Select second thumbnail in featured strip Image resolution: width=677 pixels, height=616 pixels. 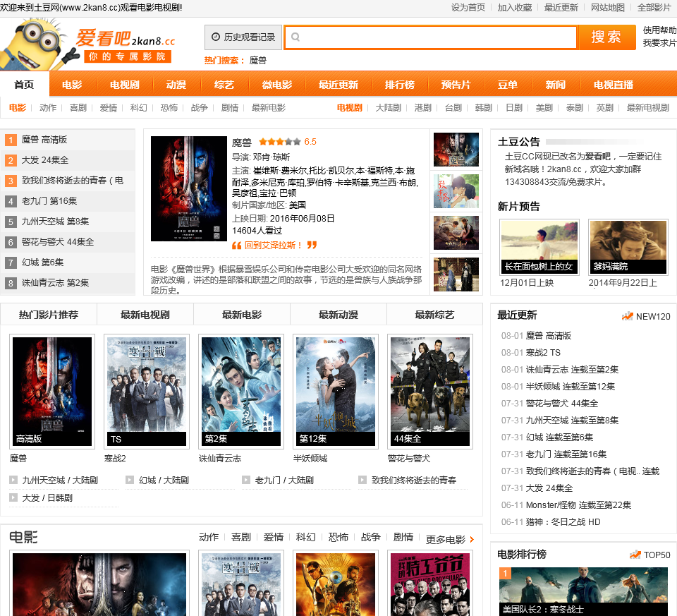point(456,191)
